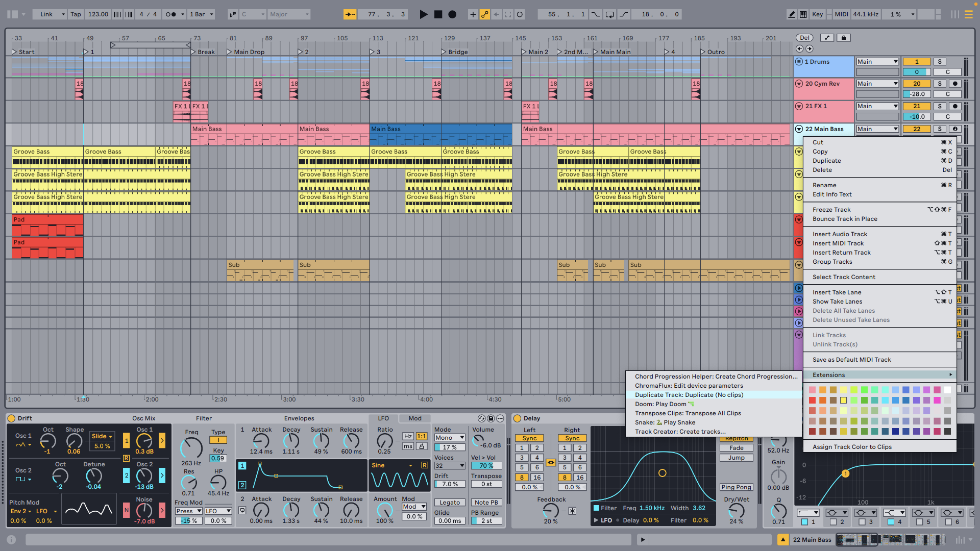
Task: Click Delay's left-right channel Link icon
Action: coord(551,463)
